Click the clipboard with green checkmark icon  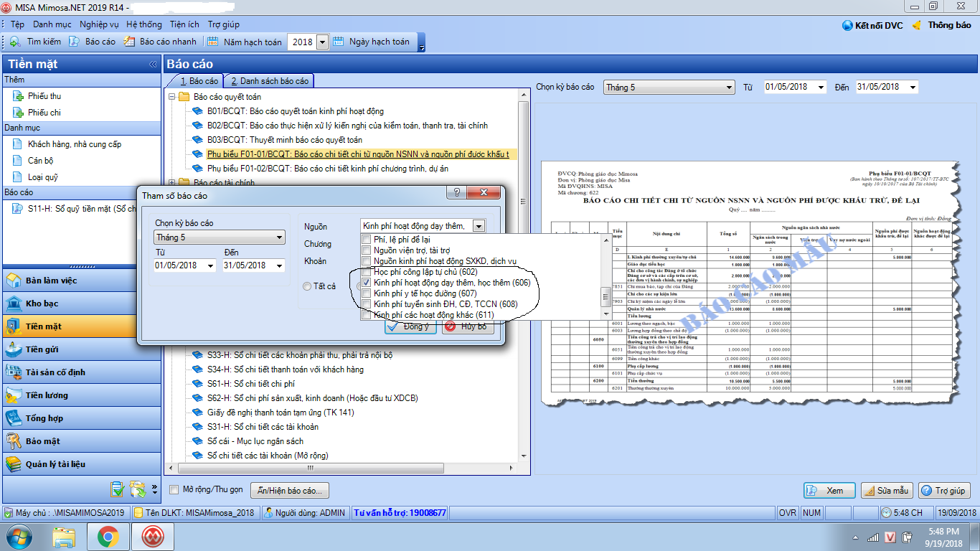pyautogui.click(x=118, y=489)
